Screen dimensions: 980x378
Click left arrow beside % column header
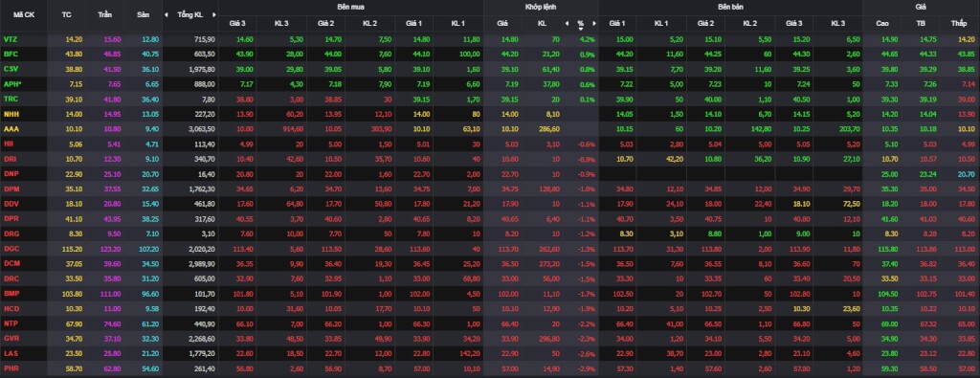(x=567, y=23)
